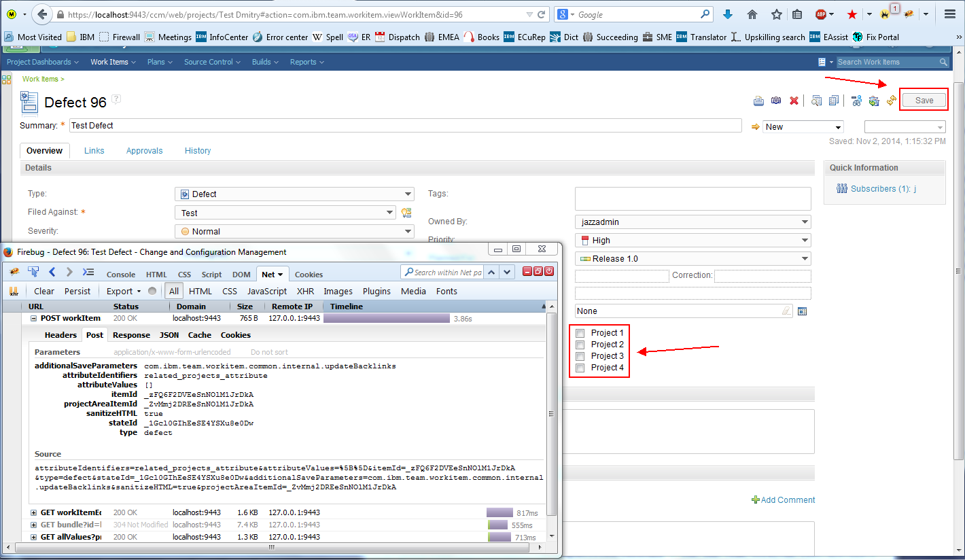The image size is (965, 560).
Task: Click the Search Work Items field
Action: [886, 62]
